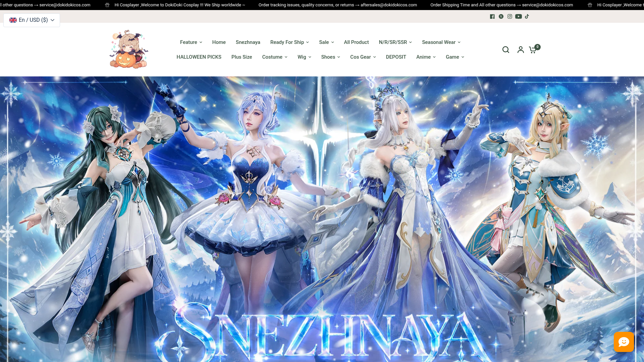The image size is (644, 362).
Task: Open the Plus Size menu item
Action: pos(242,57)
